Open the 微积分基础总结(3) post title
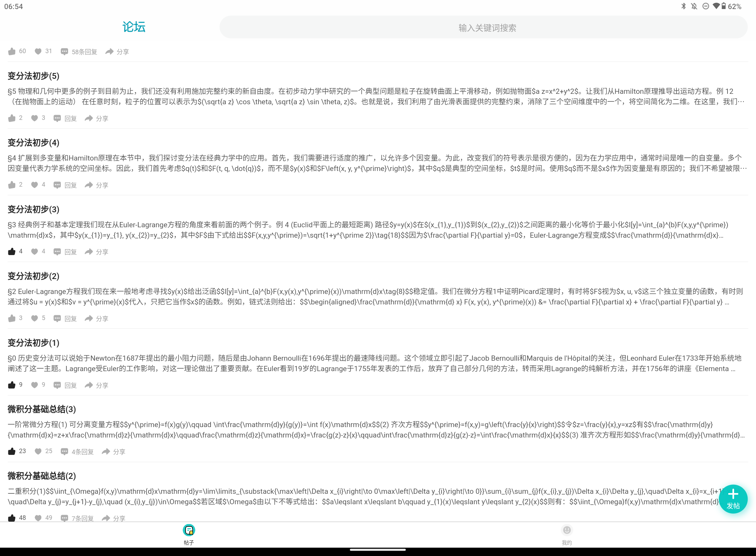 [x=42, y=409]
